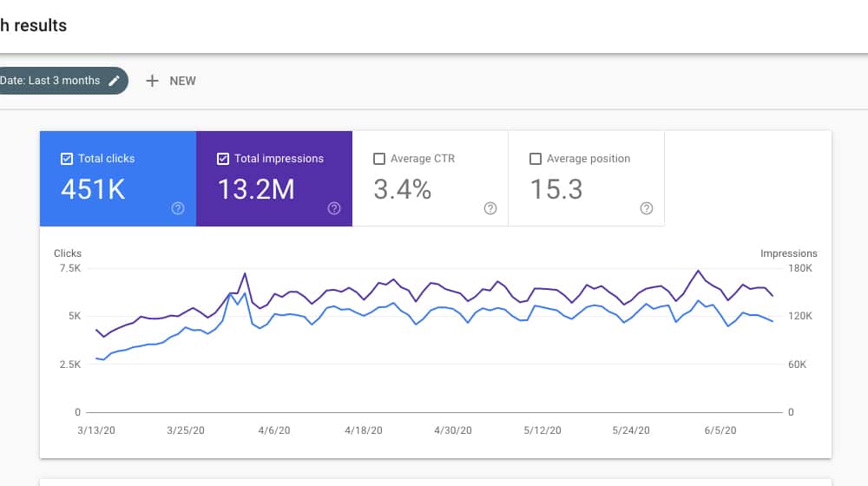Enable the Average position checkbox
The height and width of the screenshot is (486, 868).
[535, 159]
